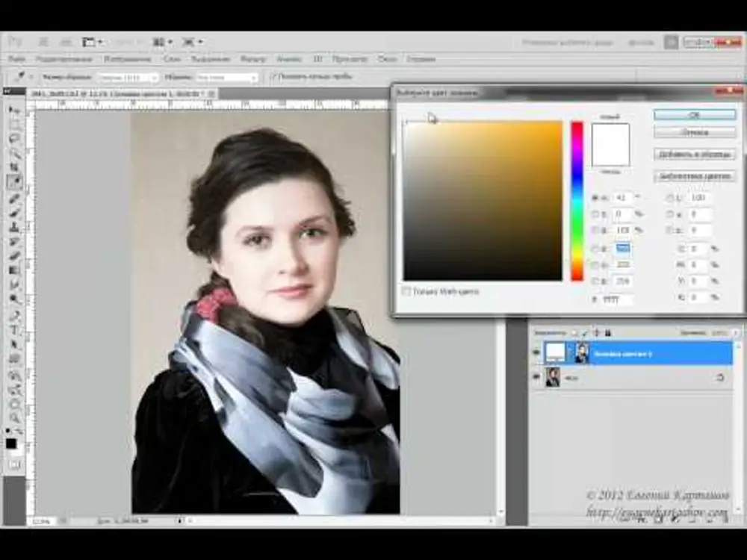Screen dimensions: 747x560
Task: Open the arrange documents dropdown in the top bar
Action: pos(163,42)
